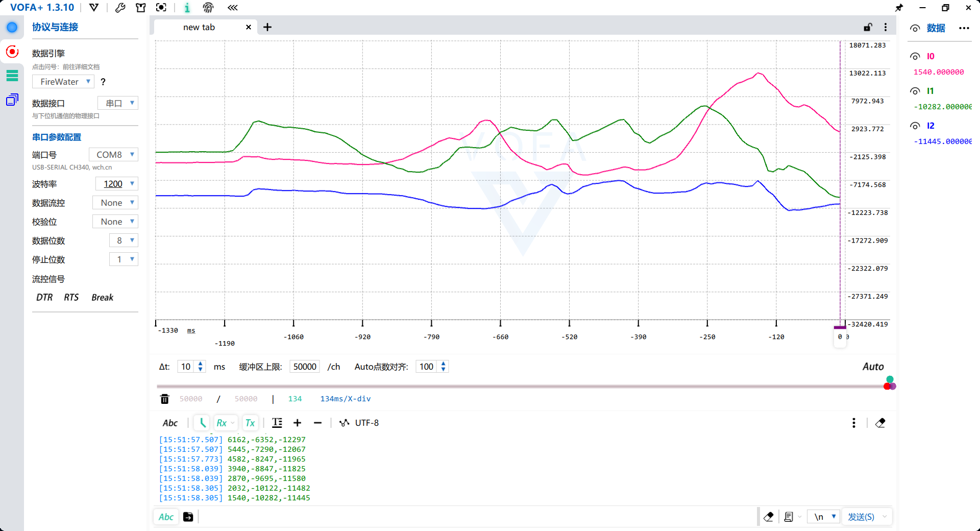Open the baud rate 1200 dropdown
Viewport: 980px width, 531px height.
117,184
